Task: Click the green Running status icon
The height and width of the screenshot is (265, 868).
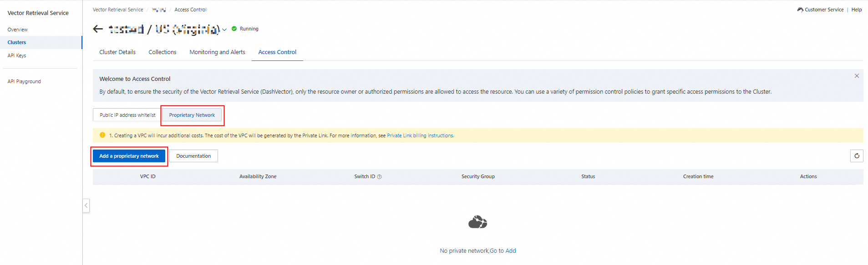Action: click(x=234, y=29)
